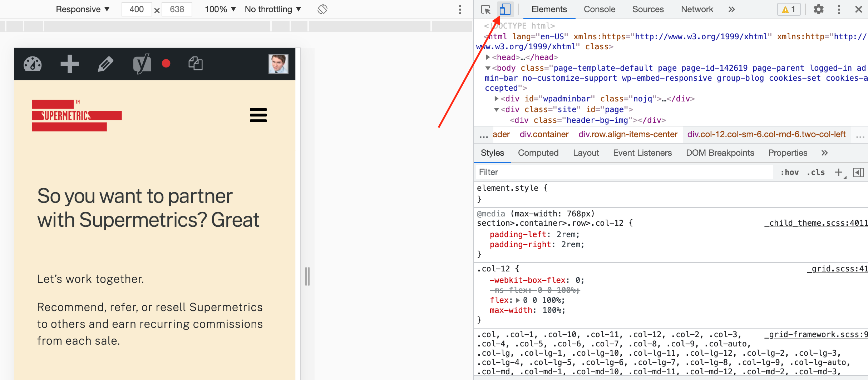
Task: Open the 100% zoom dropdown
Action: coord(220,9)
